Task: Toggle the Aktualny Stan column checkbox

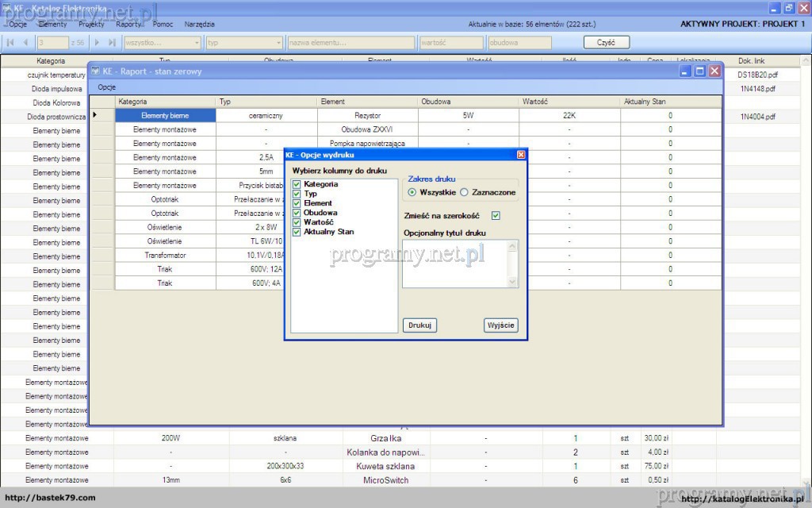Action: (297, 232)
